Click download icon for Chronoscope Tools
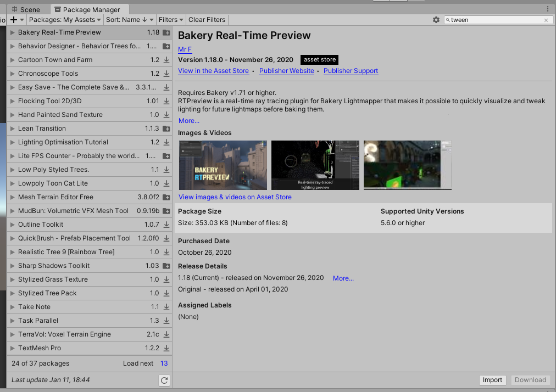 166,74
